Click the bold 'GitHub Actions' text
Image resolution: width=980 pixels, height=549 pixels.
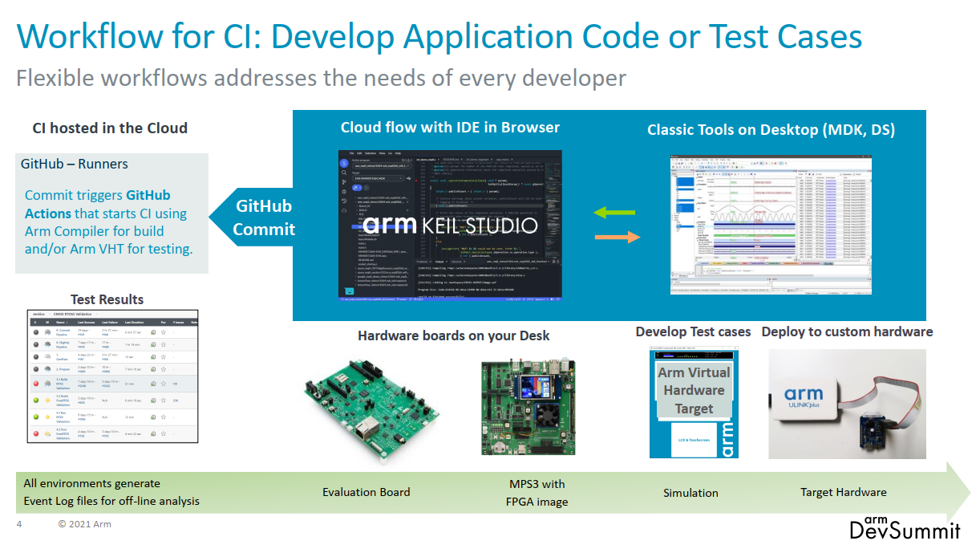click(x=98, y=204)
